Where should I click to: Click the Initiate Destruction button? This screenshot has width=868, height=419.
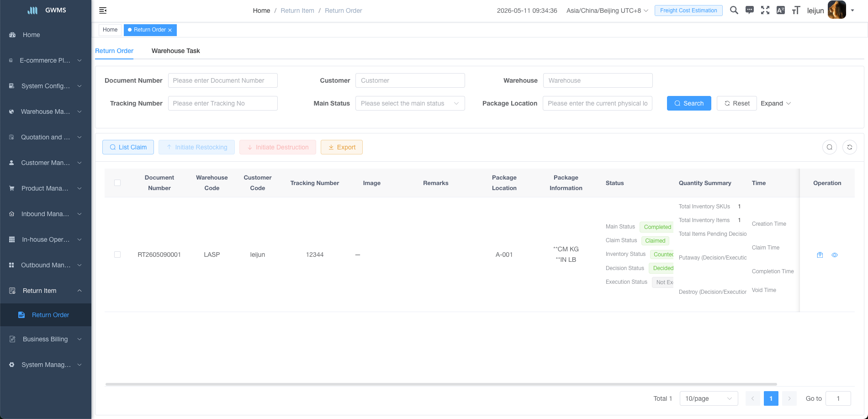pyautogui.click(x=278, y=147)
